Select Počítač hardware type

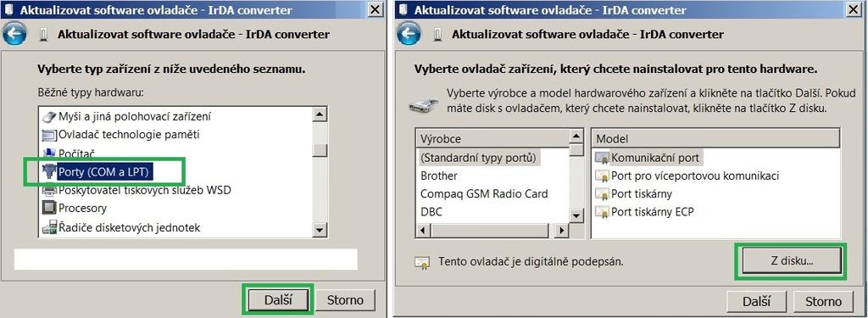(x=76, y=153)
